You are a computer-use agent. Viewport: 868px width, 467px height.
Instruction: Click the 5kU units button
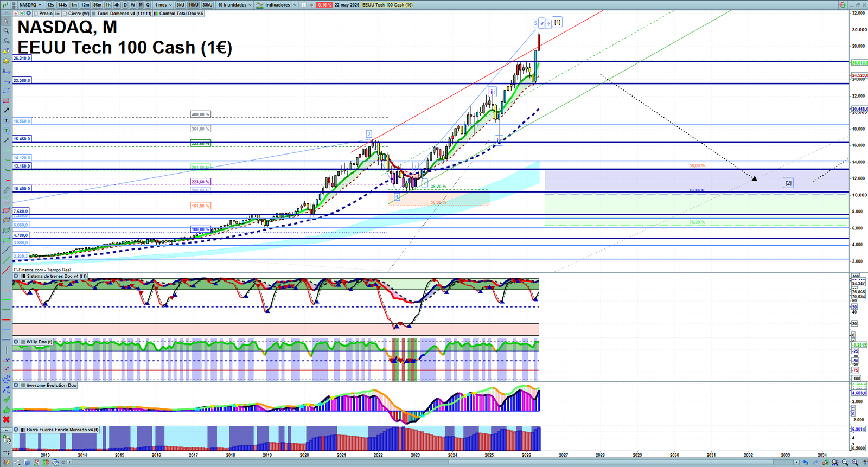point(180,5)
